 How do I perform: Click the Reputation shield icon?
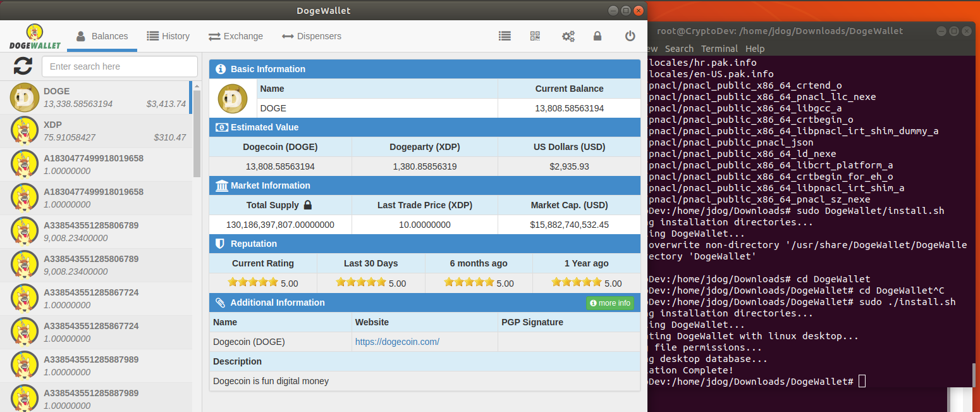point(220,244)
